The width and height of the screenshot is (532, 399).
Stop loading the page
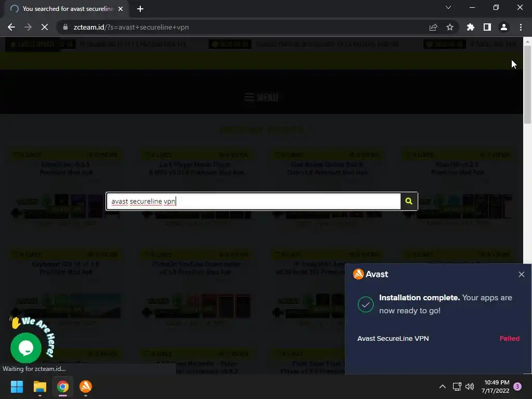point(45,27)
